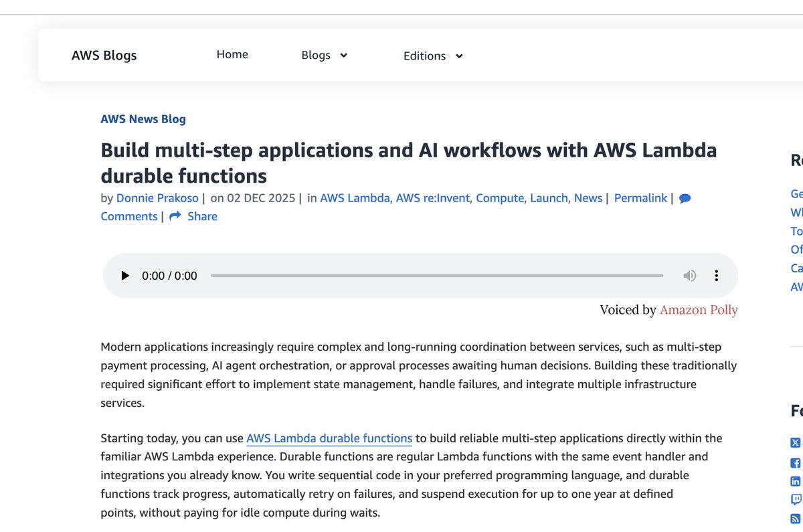Open the Amazon Polly link
This screenshot has width=803, height=532.
click(699, 310)
